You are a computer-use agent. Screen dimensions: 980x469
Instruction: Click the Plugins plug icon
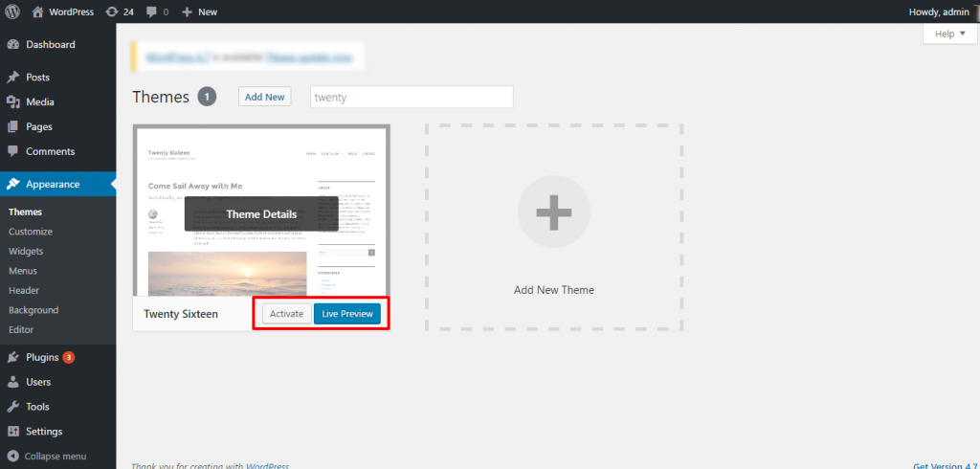(12, 358)
